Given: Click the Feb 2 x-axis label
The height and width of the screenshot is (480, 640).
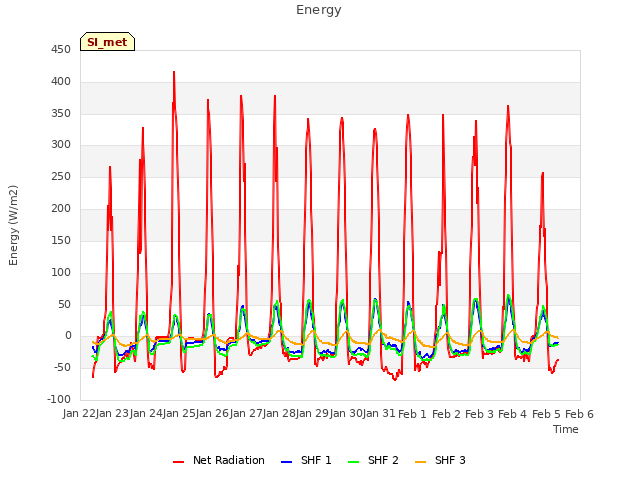Looking at the screenshot, I should (x=446, y=414).
